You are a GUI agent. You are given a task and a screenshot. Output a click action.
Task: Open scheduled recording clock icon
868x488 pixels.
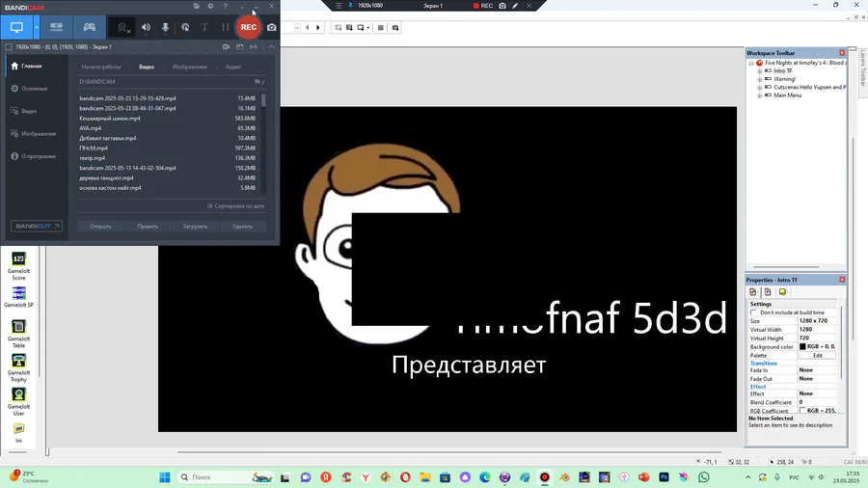210,6
